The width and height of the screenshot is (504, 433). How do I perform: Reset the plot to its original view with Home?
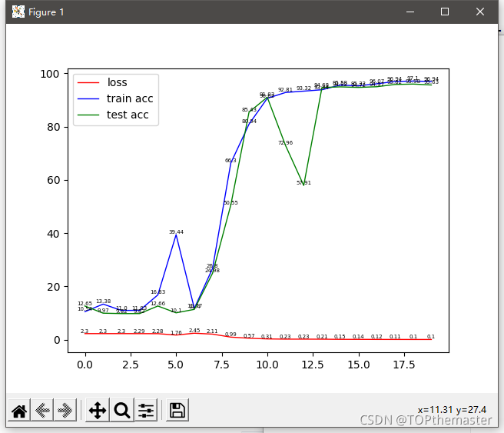coord(19,410)
